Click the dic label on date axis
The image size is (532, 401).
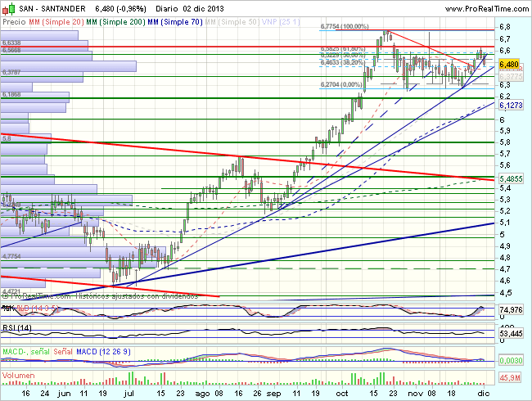pos(484,394)
